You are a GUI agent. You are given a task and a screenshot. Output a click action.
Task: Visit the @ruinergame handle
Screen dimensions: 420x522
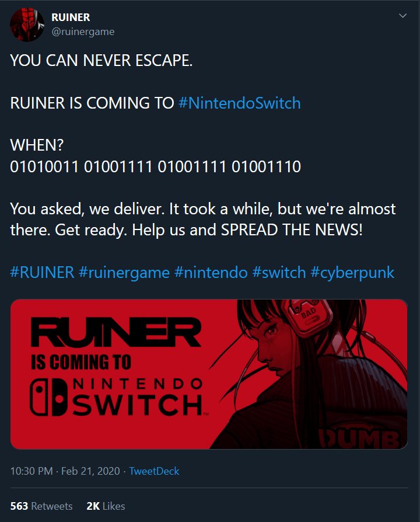pos(83,32)
